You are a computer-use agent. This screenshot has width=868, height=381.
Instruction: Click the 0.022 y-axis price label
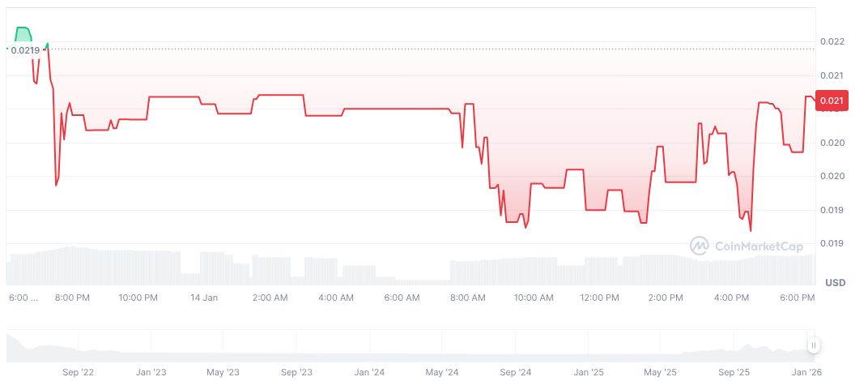tap(832, 41)
